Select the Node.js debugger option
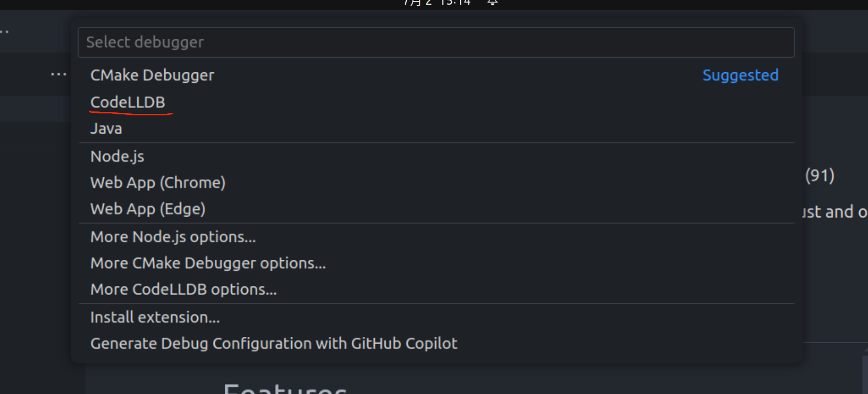 tap(117, 157)
